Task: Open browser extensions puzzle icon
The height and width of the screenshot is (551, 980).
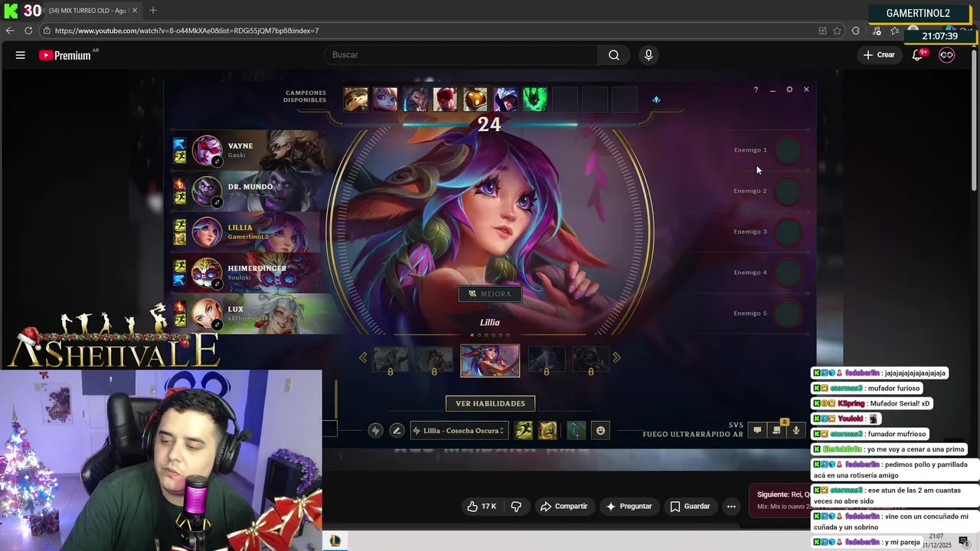Action: (x=856, y=31)
